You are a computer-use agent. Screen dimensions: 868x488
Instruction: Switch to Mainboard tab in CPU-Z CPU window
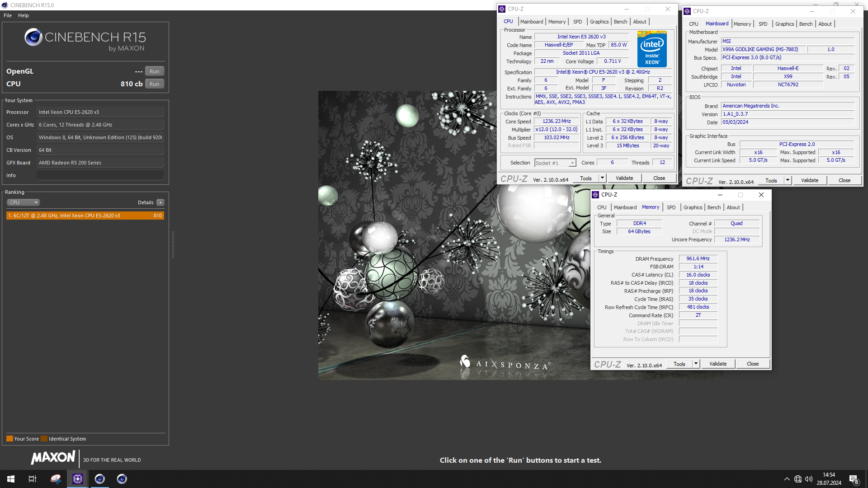(532, 22)
